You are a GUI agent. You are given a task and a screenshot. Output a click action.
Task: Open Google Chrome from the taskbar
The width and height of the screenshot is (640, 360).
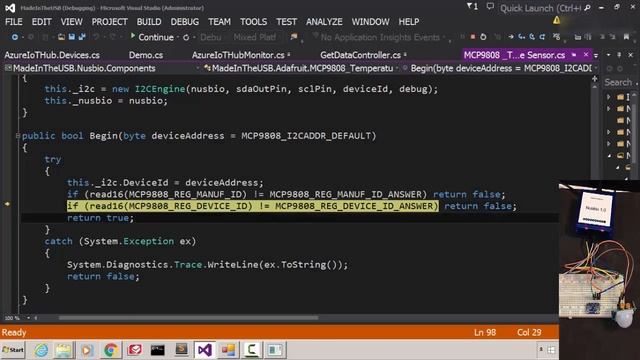[111, 350]
